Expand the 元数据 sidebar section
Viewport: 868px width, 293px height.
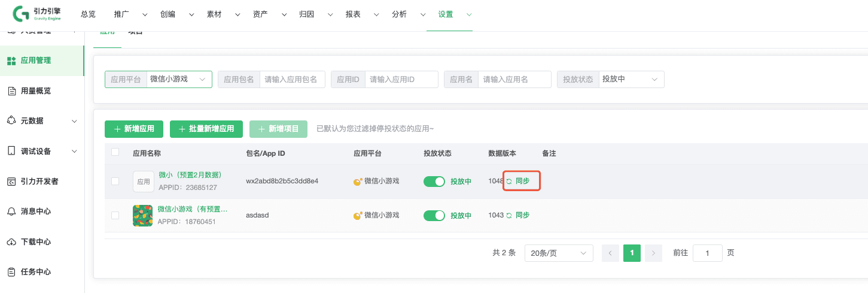point(74,121)
